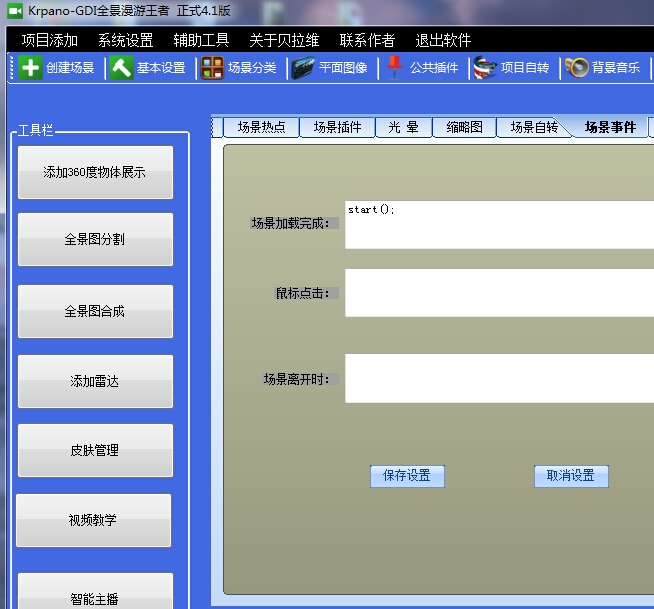Click the Background Music speaker icon

(x=576, y=68)
